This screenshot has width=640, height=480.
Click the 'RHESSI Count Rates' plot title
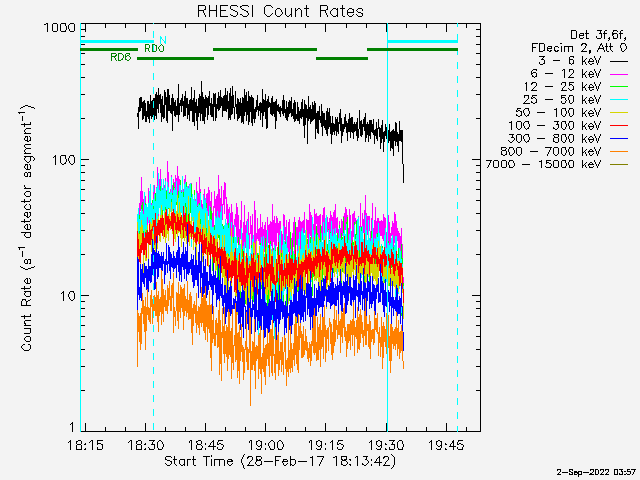click(x=280, y=11)
